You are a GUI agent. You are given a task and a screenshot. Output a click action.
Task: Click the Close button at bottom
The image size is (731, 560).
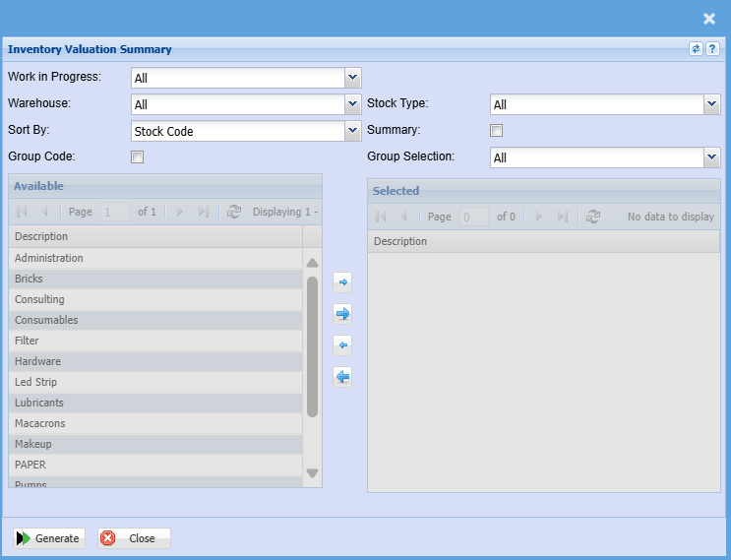(x=134, y=538)
